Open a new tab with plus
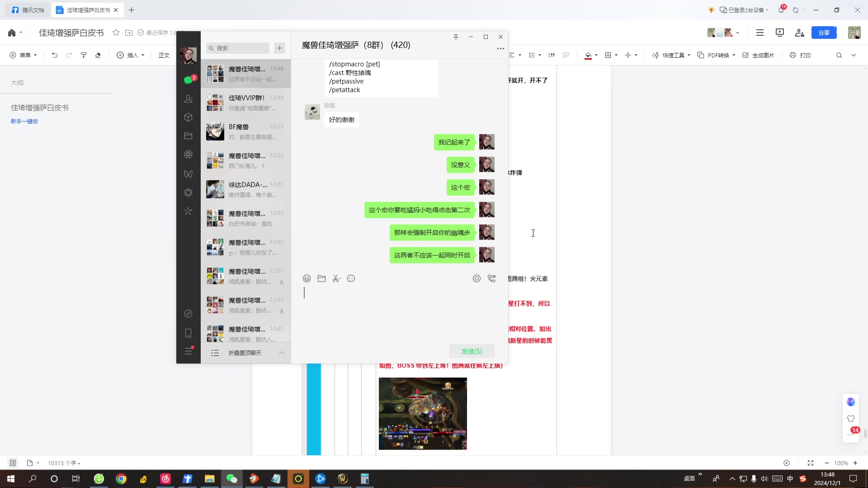 click(132, 10)
